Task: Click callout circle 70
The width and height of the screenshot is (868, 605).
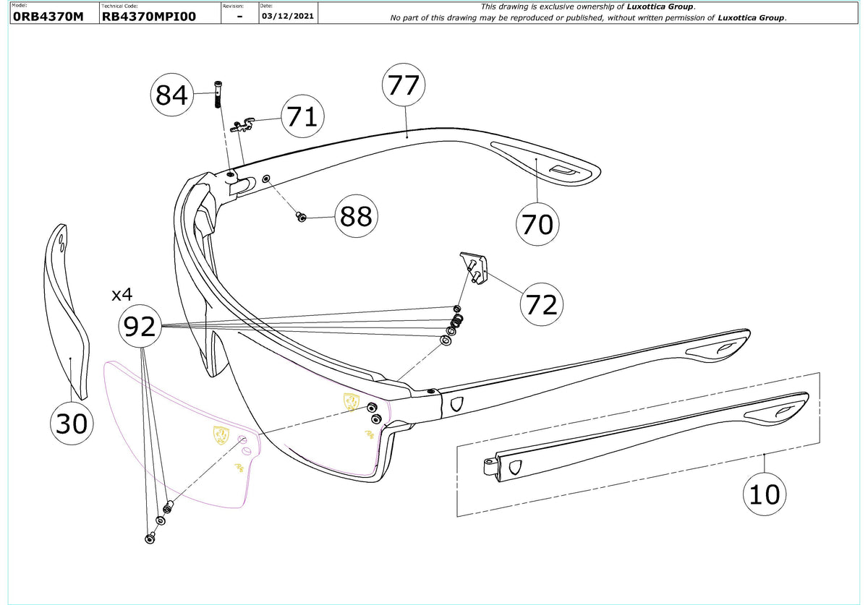Action: (x=537, y=224)
